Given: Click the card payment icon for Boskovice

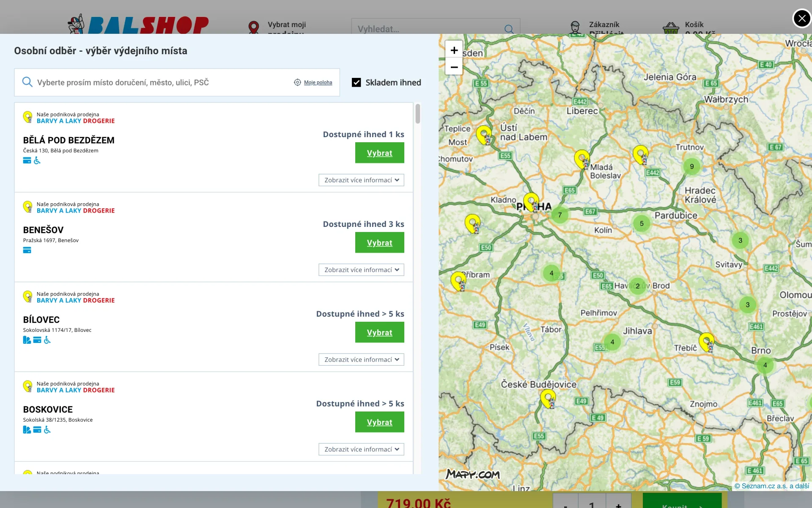Looking at the screenshot, I should pyautogui.click(x=37, y=430).
